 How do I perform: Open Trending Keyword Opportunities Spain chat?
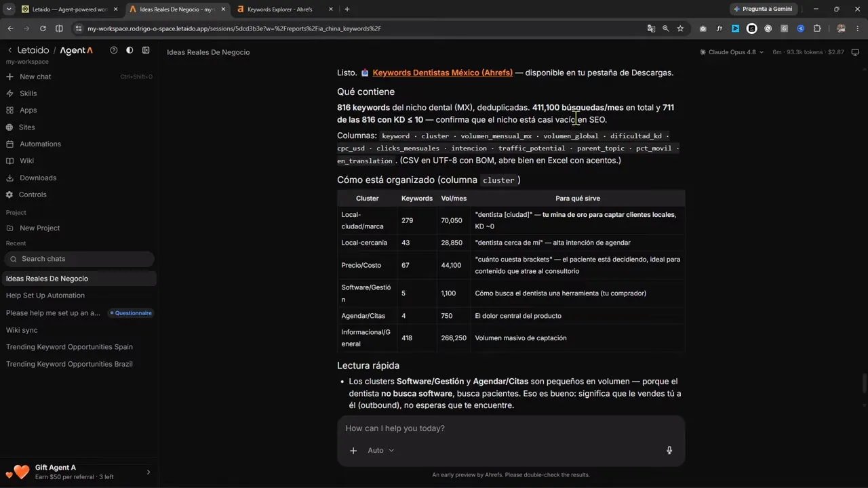pos(69,347)
